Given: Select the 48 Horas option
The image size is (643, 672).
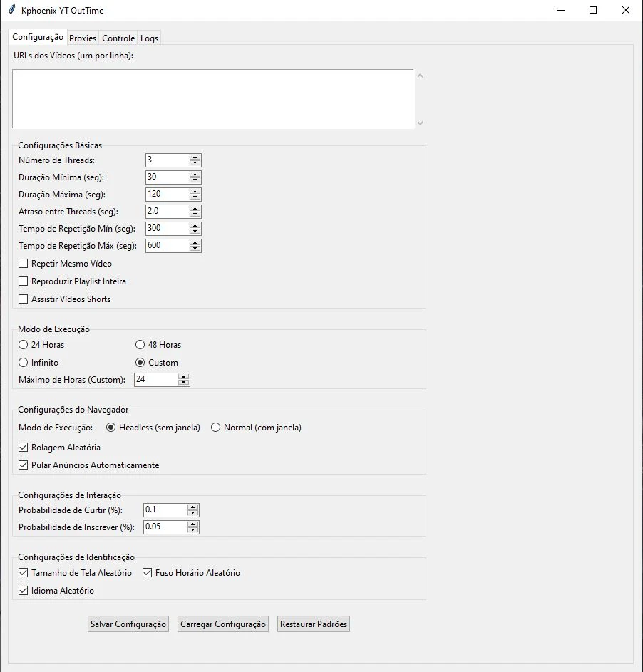Looking at the screenshot, I should click(x=140, y=345).
